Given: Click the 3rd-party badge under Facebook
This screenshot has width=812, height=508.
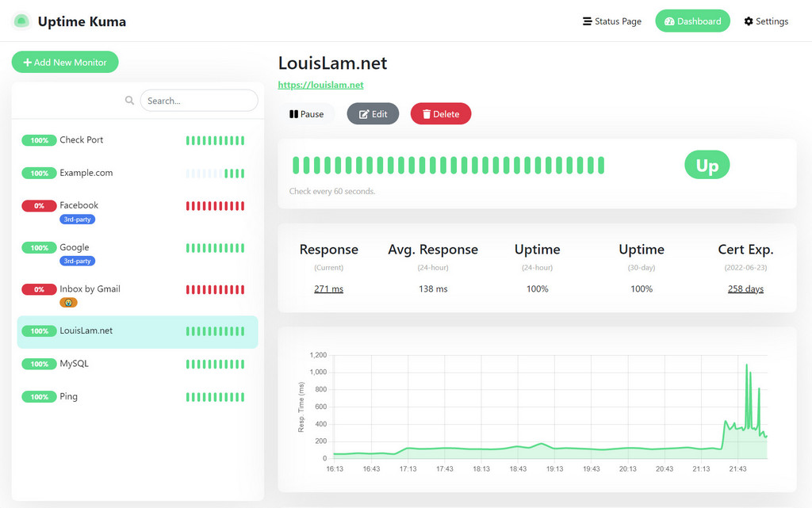Looking at the screenshot, I should [77, 219].
